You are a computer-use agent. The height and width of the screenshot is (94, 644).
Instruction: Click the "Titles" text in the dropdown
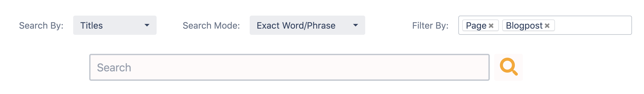click(x=92, y=26)
